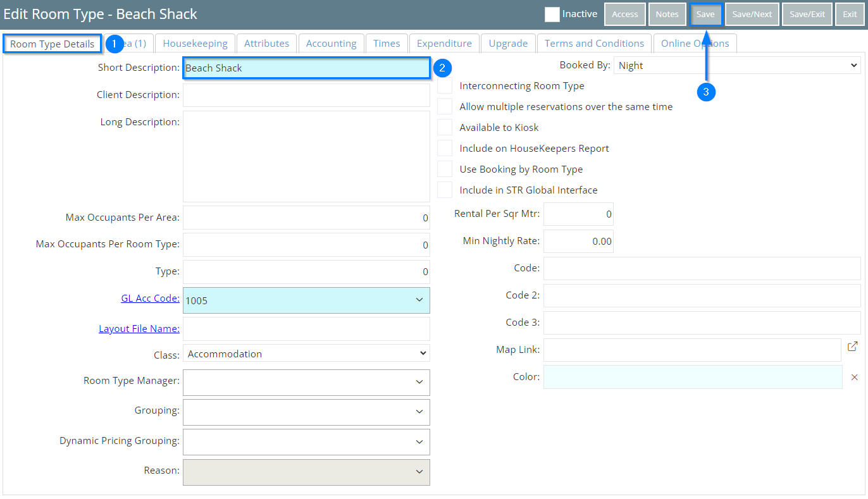Switch to the Housekeeping tab
The image size is (868, 499).
[x=195, y=44]
